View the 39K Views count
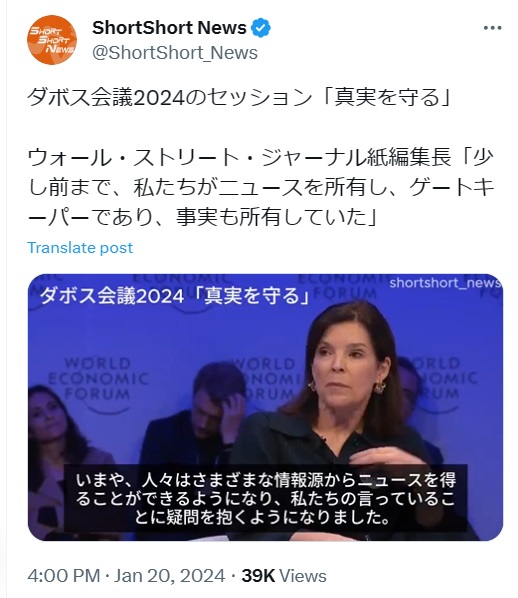Image resolution: width=518 pixels, height=598 pixels. pyautogui.click(x=284, y=576)
